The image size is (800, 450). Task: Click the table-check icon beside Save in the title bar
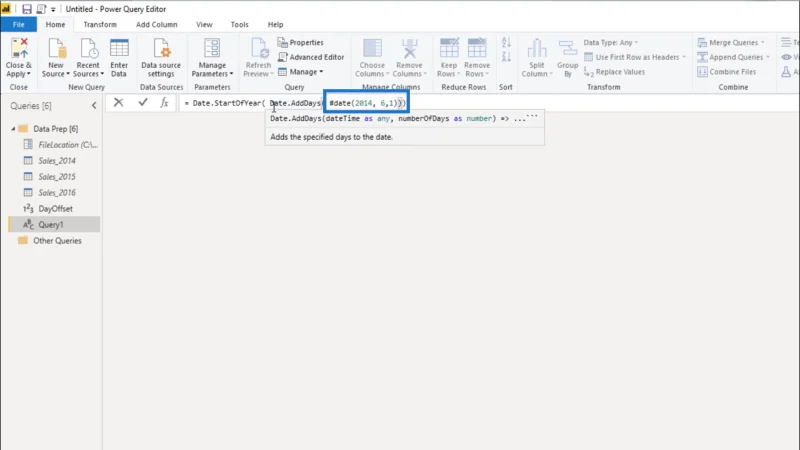[x=41, y=9]
